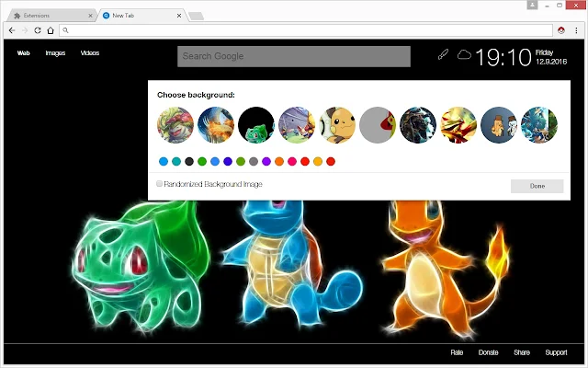The image size is (588, 368).
Task: Pick the pink color swatch
Action: (x=292, y=162)
